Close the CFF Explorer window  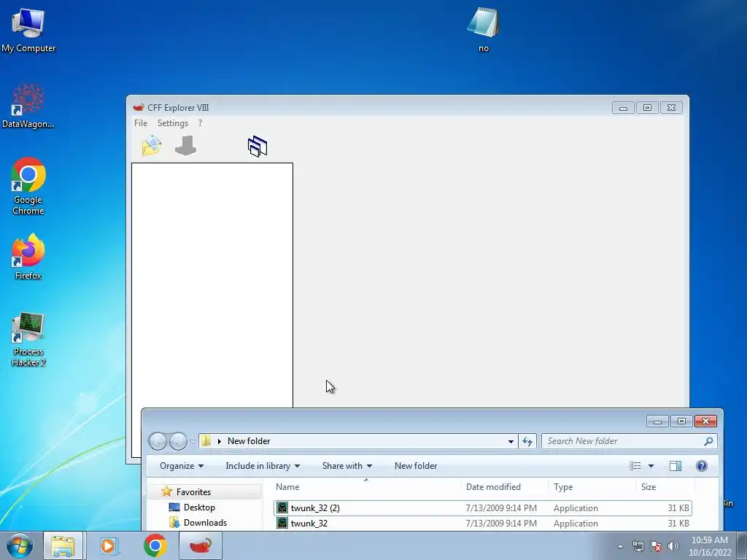671,108
